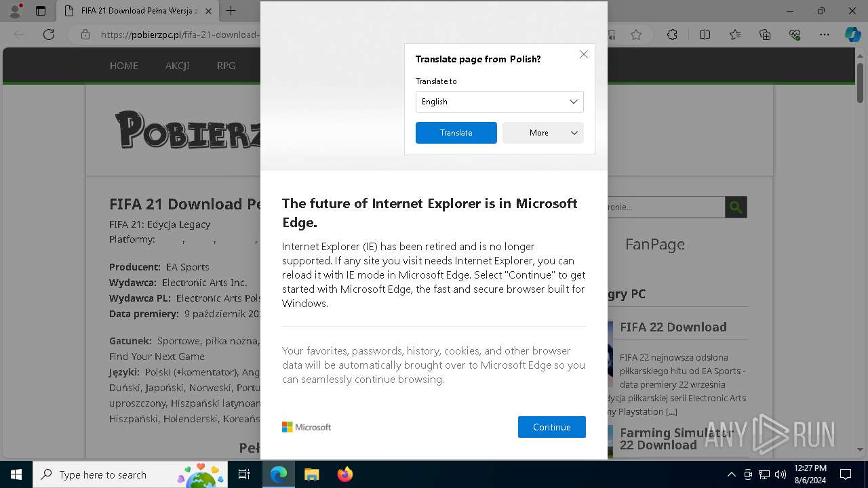Open the Translate to language dropdown
The width and height of the screenshot is (868, 488).
(499, 102)
